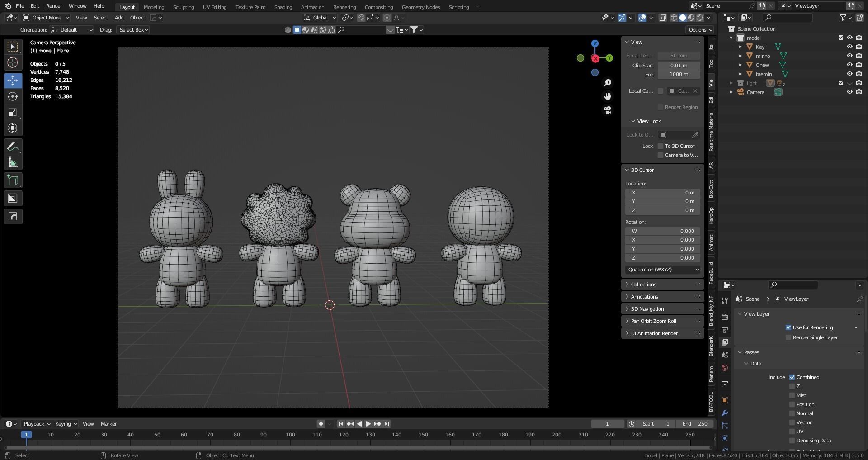
Task: Click the outliner search field
Action: (x=787, y=18)
